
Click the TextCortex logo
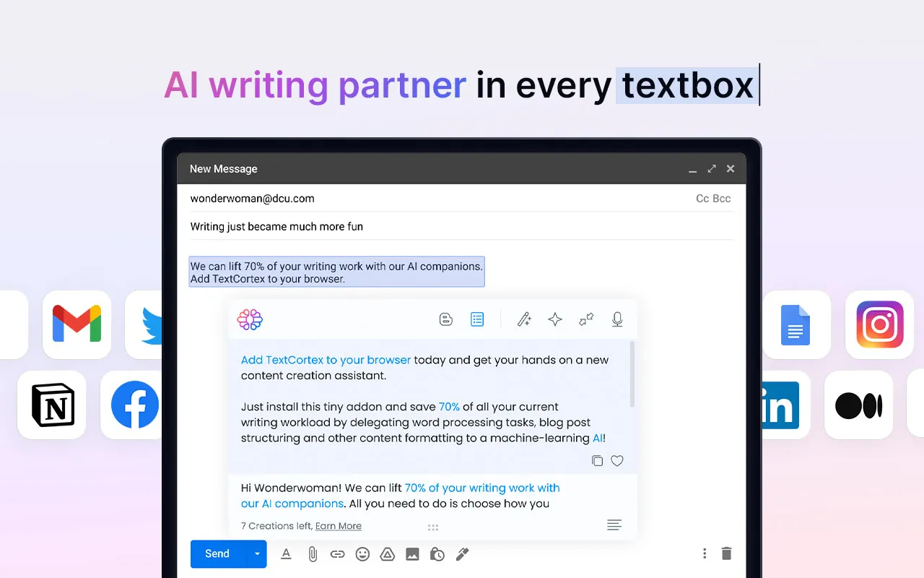coord(250,319)
